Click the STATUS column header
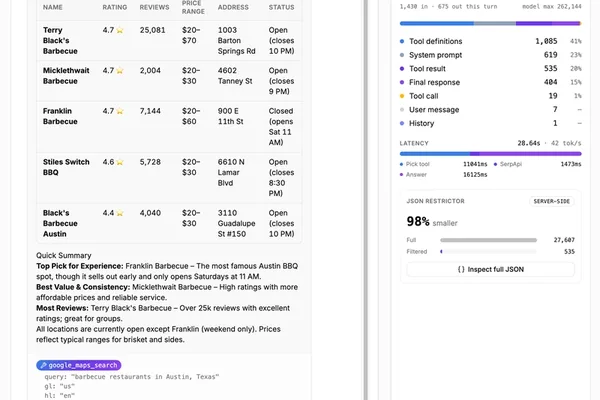This screenshot has width=600, height=400. [x=281, y=7]
